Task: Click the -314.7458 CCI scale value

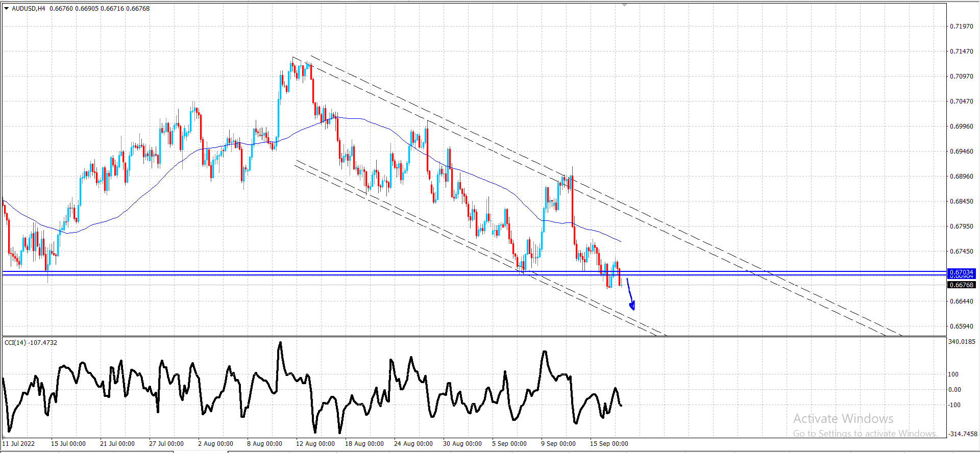Action: click(963, 434)
